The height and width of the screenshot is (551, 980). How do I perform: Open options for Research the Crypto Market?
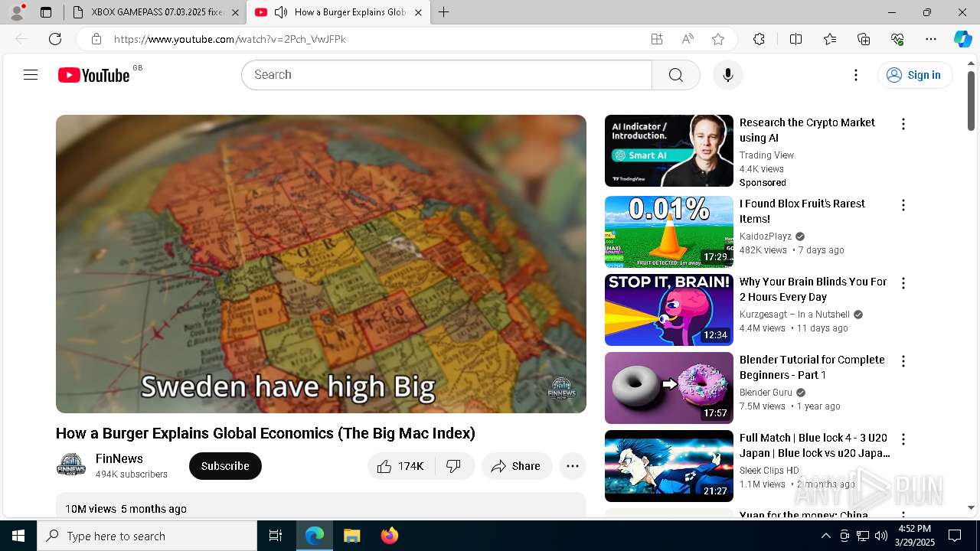[x=903, y=124]
